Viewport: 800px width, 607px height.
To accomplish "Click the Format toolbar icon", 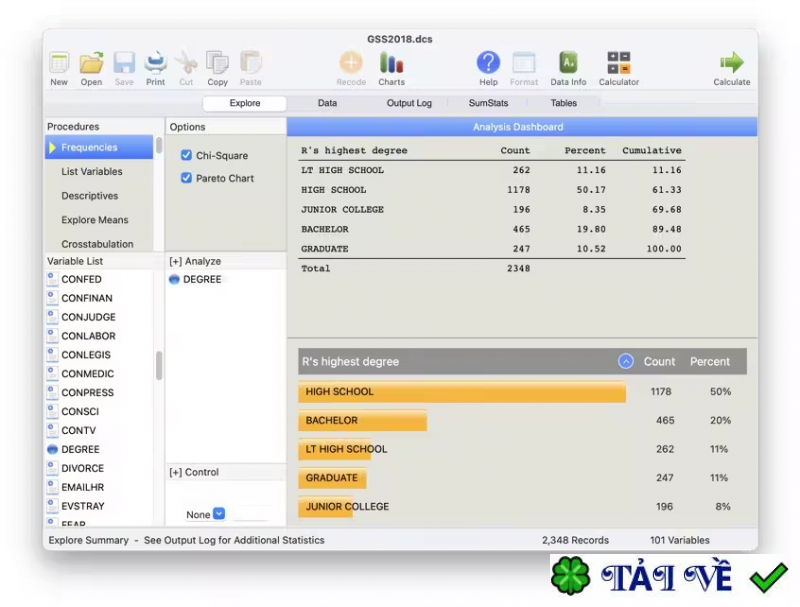I will pos(524,63).
